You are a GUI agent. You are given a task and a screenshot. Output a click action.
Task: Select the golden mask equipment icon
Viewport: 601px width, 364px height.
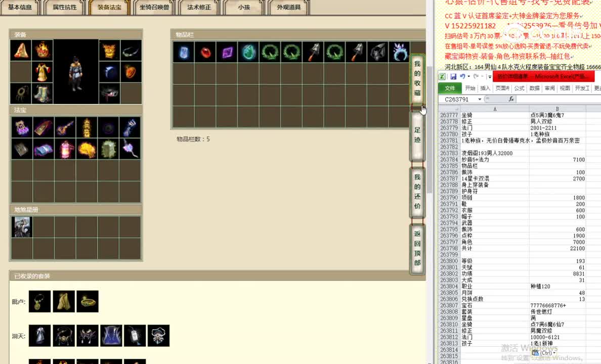109,50
